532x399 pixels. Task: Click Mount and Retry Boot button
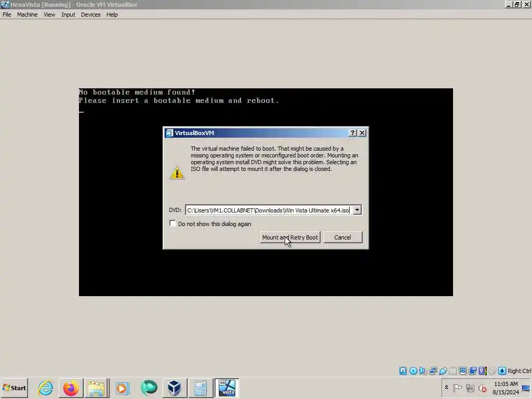tap(290, 237)
